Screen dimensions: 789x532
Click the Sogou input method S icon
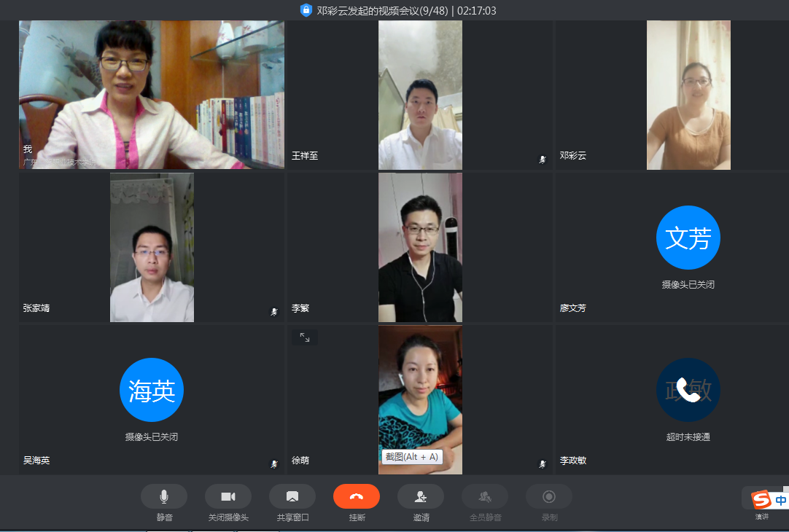pyautogui.click(x=761, y=500)
